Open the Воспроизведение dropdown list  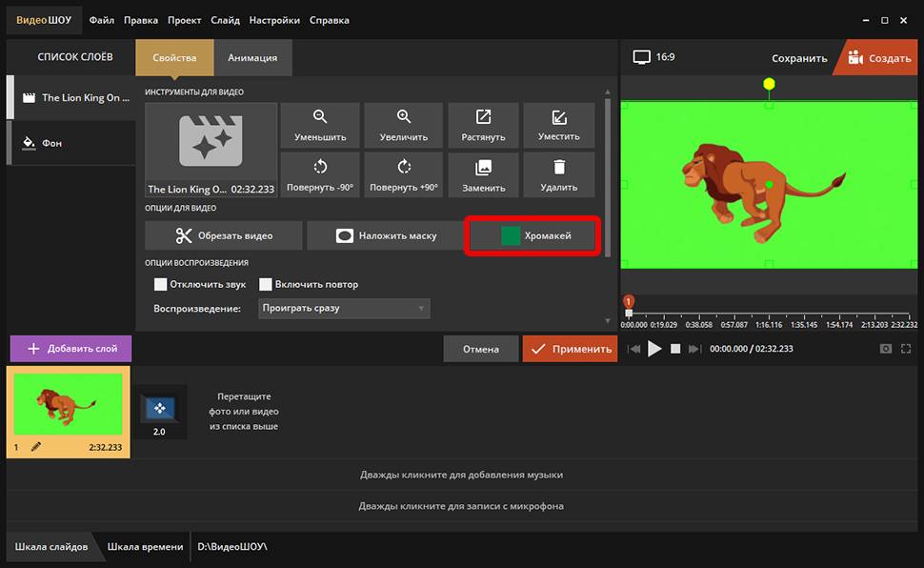[344, 309]
